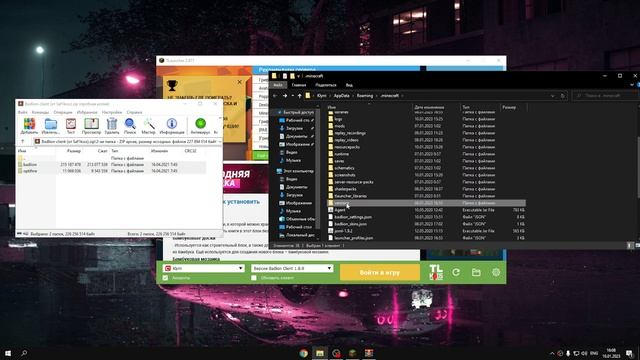640x360 pixels.
Task: Click the Поиск (Find) magnifier icon in WinRAR
Action: pos(130,124)
